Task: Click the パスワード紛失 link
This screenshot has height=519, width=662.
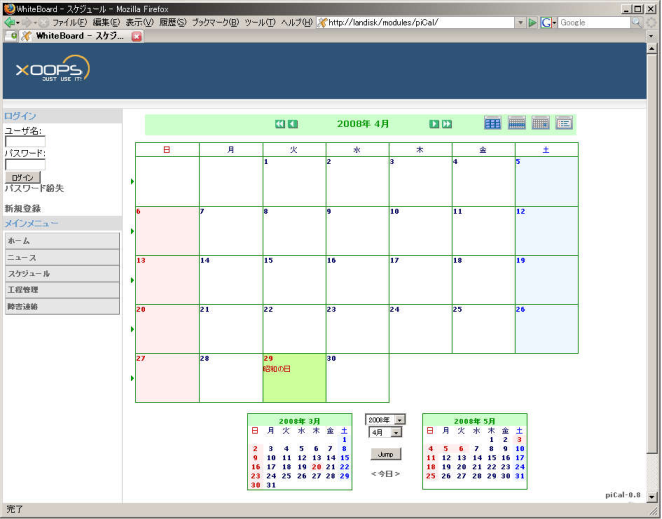Action: pos(34,188)
